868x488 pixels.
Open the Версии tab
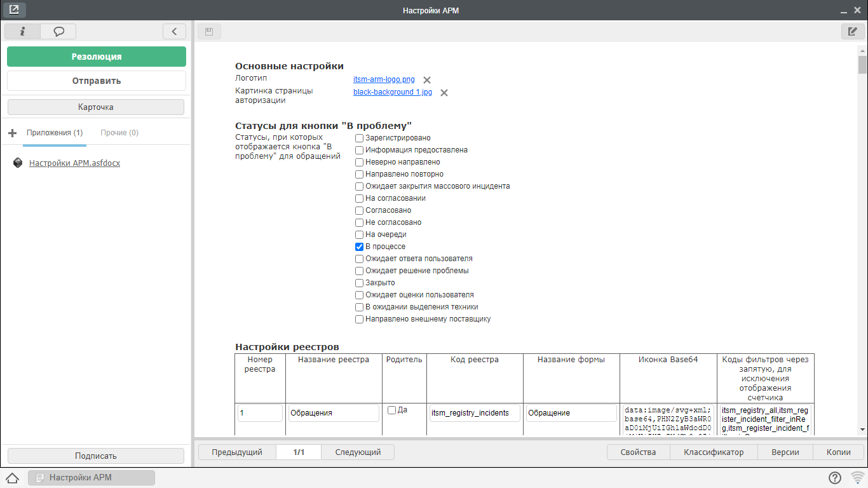coord(785,452)
